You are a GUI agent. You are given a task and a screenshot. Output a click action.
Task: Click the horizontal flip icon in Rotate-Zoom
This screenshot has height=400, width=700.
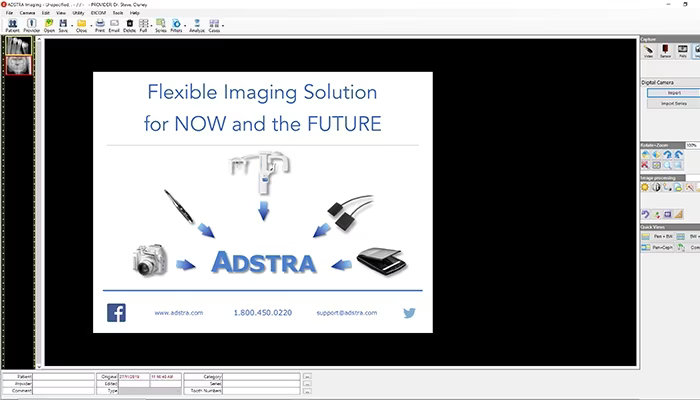(656, 154)
